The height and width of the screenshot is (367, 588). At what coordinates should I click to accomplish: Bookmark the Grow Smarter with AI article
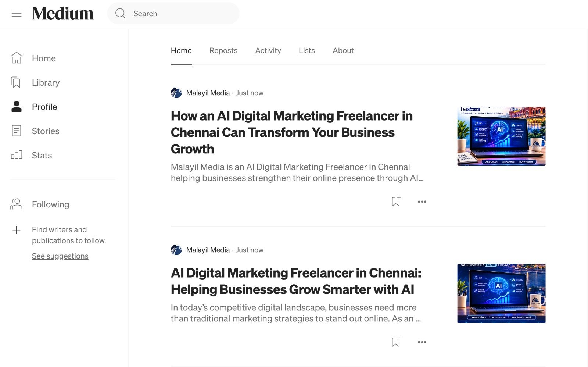[x=396, y=342]
